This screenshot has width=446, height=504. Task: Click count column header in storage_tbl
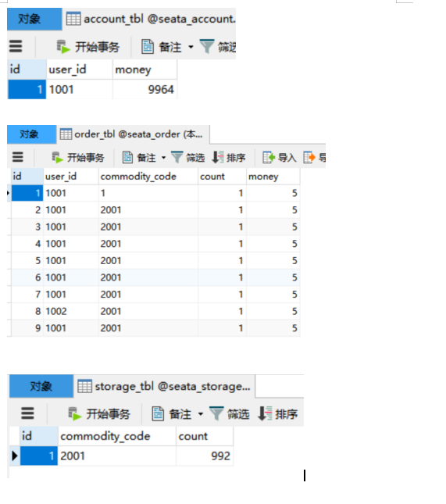tap(205, 436)
